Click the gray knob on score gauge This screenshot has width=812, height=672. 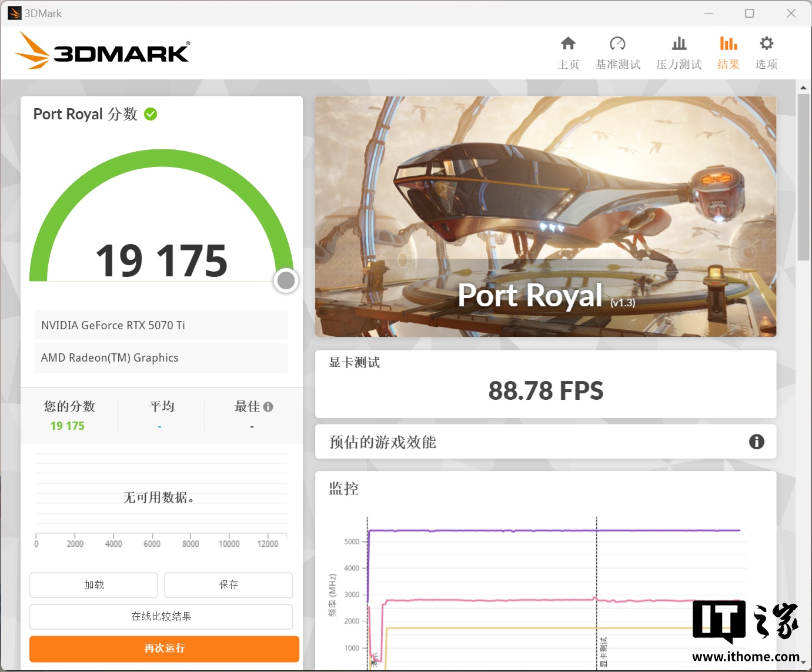[286, 280]
